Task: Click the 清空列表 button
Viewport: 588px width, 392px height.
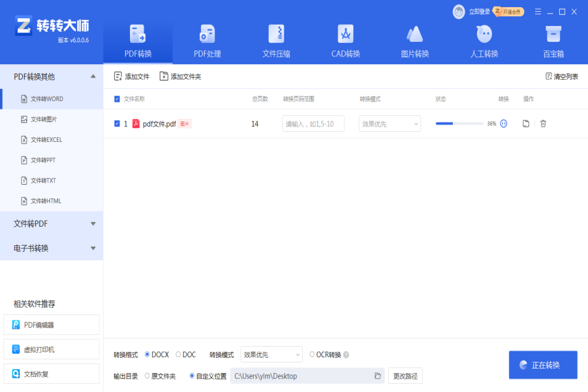Action: 562,77
